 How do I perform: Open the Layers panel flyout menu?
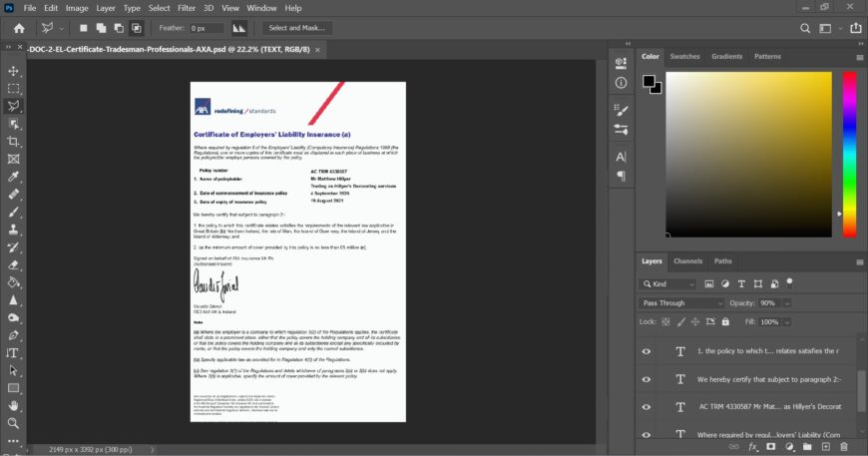(859, 261)
